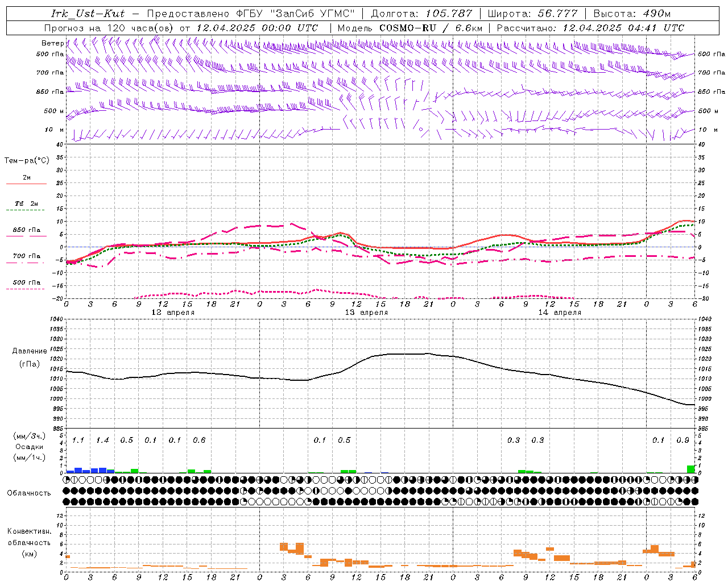Image resolution: width=728 pixels, height=582 pixels.
Task: Click the tall green precipitation bar under "0.9"
Action: (x=690, y=469)
